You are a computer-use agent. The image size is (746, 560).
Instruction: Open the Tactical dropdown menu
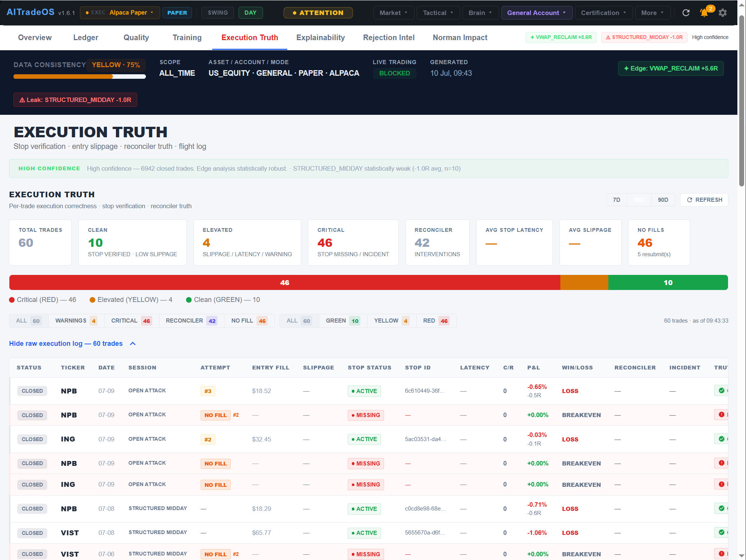coord(438,13)
